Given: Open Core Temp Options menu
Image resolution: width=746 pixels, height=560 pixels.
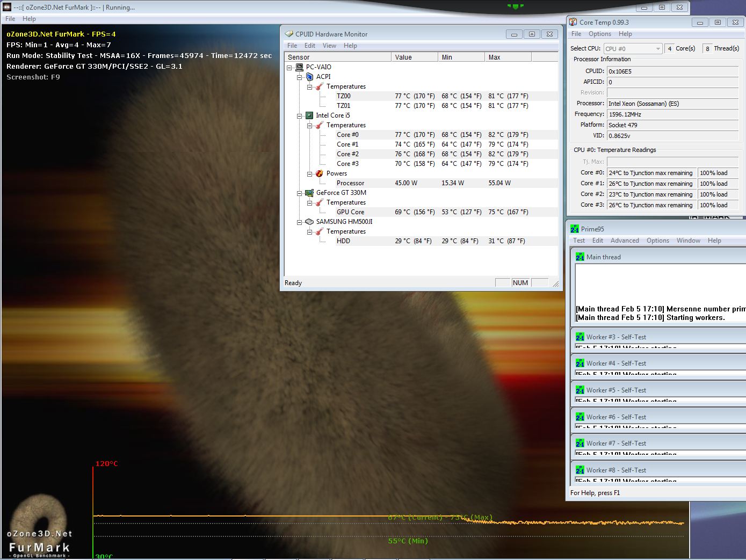Looking at the screenshot, I should click(600, 34).
